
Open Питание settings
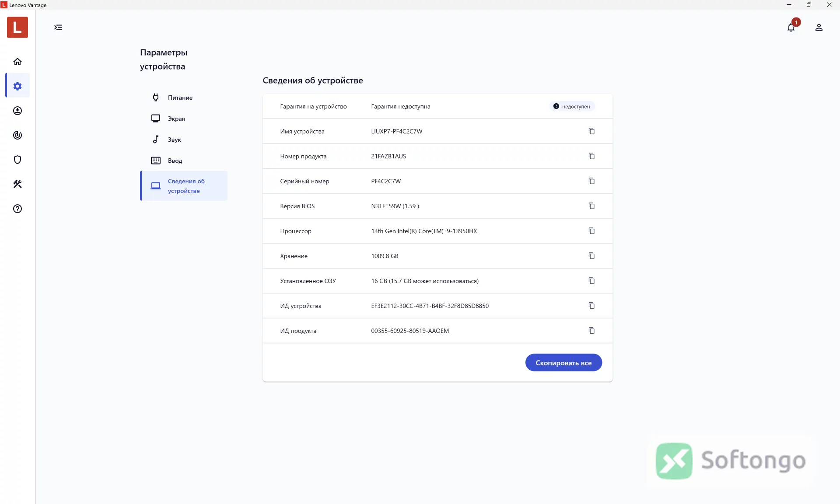(x=184, y=98)
